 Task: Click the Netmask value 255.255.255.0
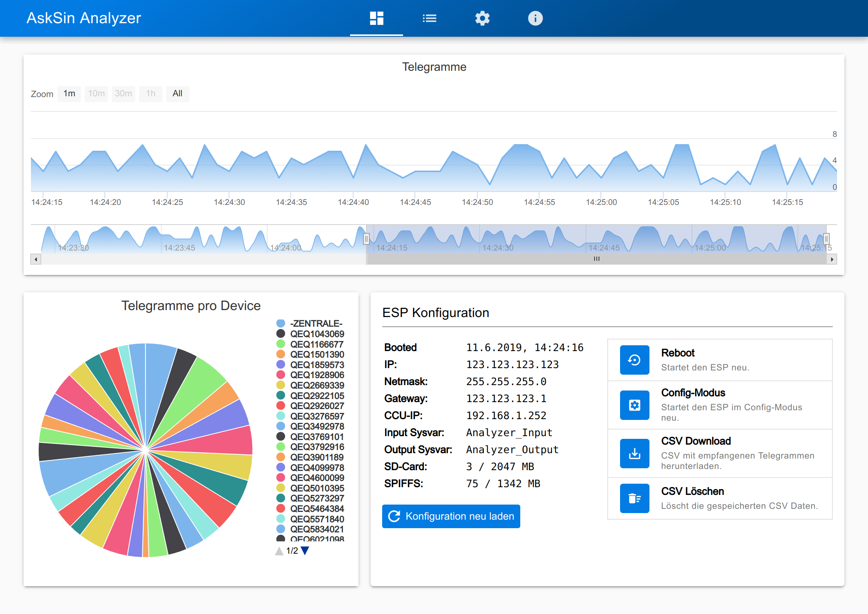pos(506,382)
